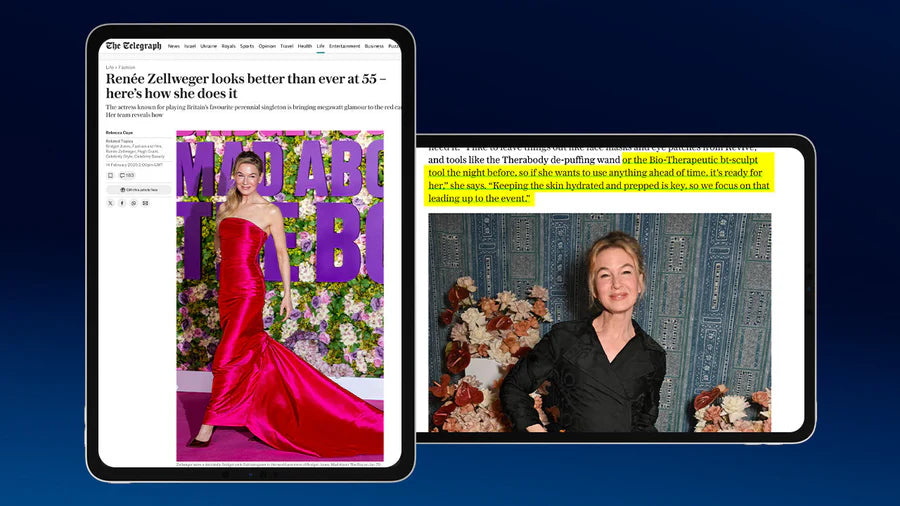The width and height of the screenshot is (900, 506).
Task: Open the Entertainment section
Action: pos(344,46)
